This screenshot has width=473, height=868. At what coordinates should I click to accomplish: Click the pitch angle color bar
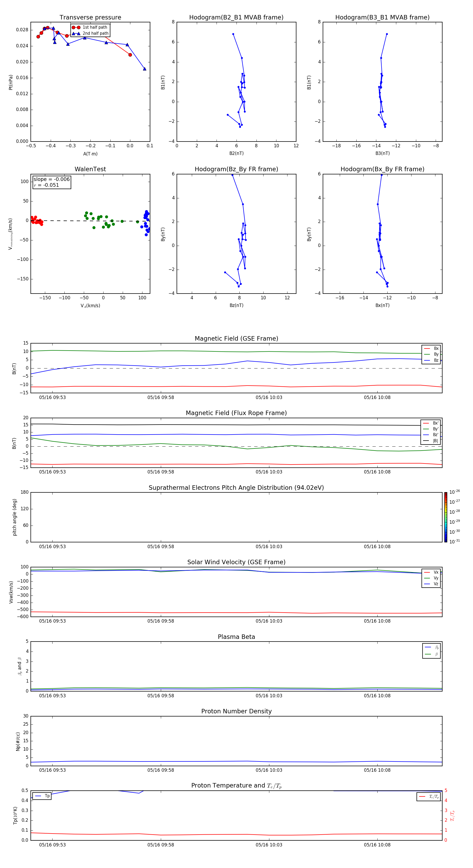tap(445, 517)
